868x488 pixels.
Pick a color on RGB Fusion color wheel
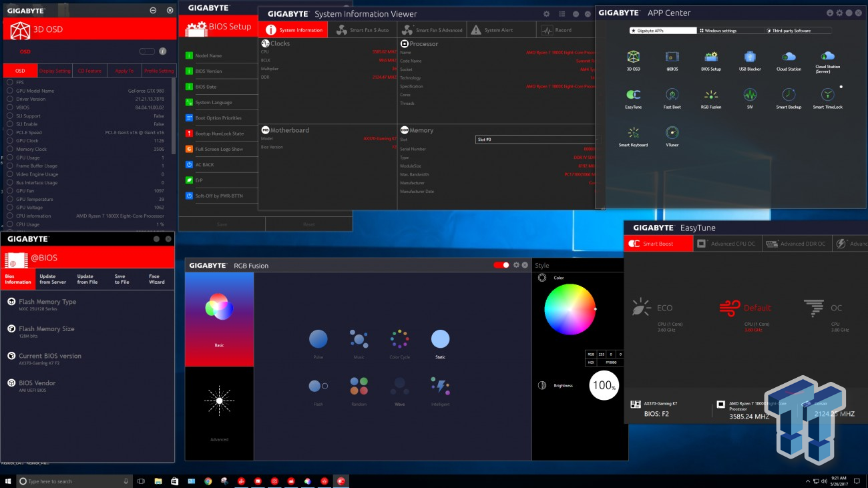570,310
